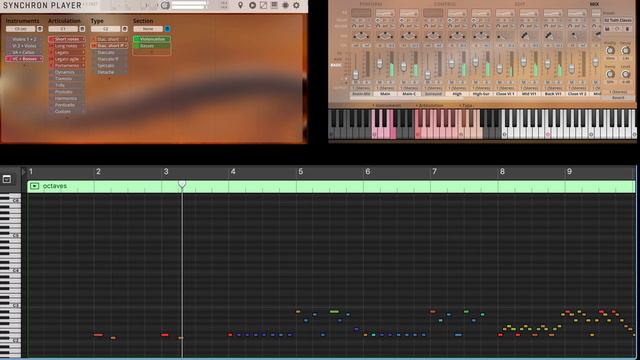Click the delete icon under the mixer preset

click(627, 29)
